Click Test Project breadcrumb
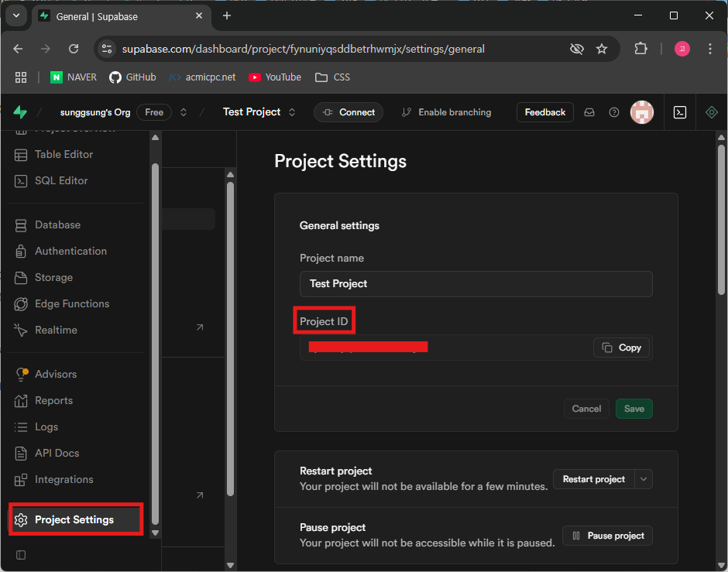Screen dimensions: 728x572 pos(252,112)
